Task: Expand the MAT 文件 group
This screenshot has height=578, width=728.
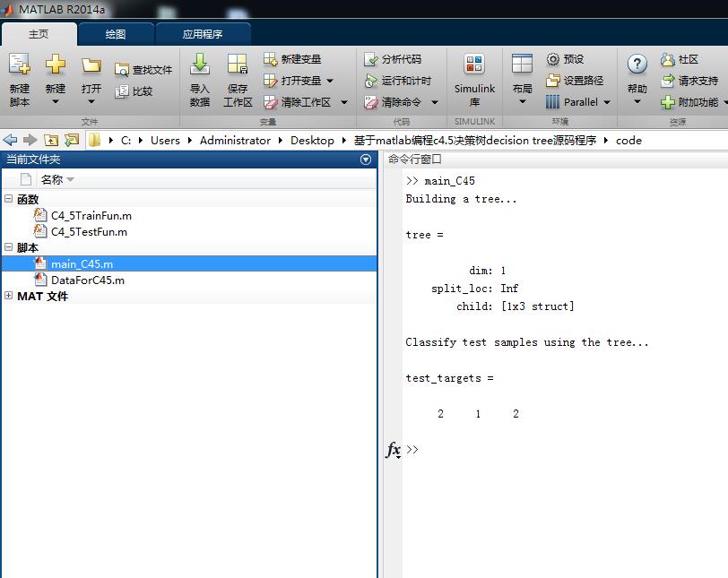Action: [8, 295]
